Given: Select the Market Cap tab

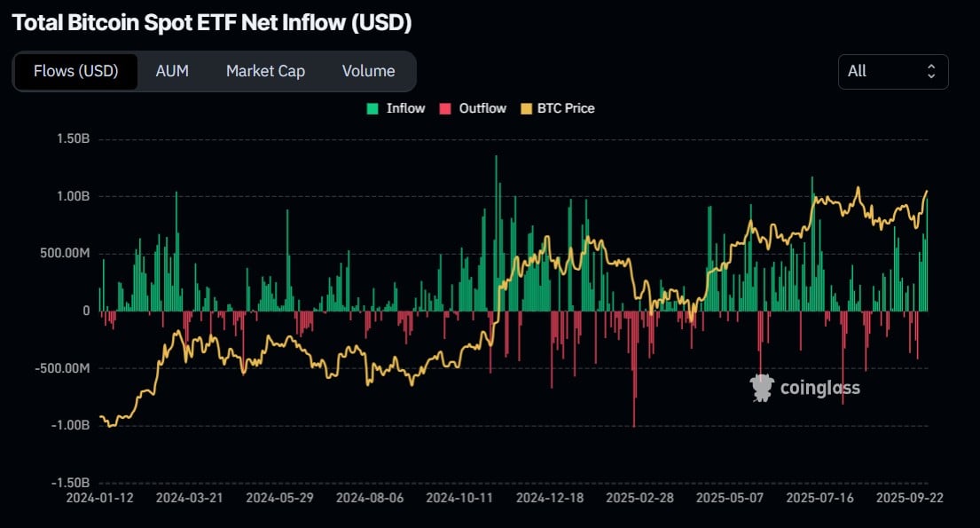Looking at the screenshot, I should pos(265,71).
